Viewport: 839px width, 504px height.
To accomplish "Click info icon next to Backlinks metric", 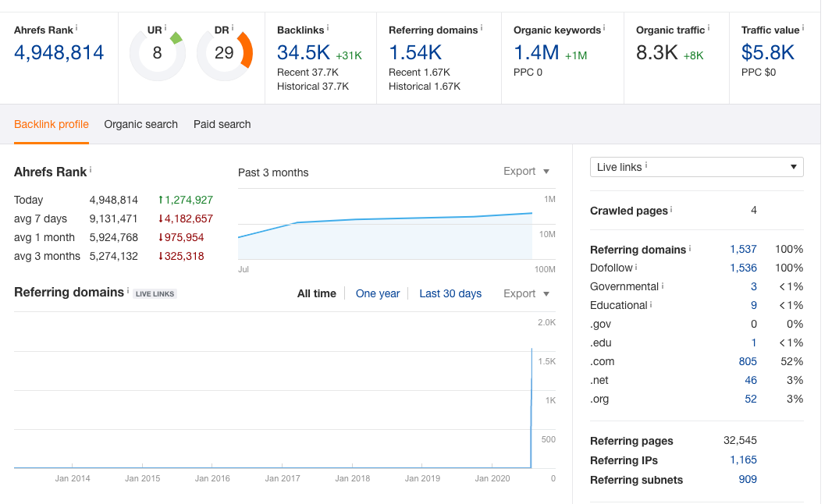I will tap(328, 27).
